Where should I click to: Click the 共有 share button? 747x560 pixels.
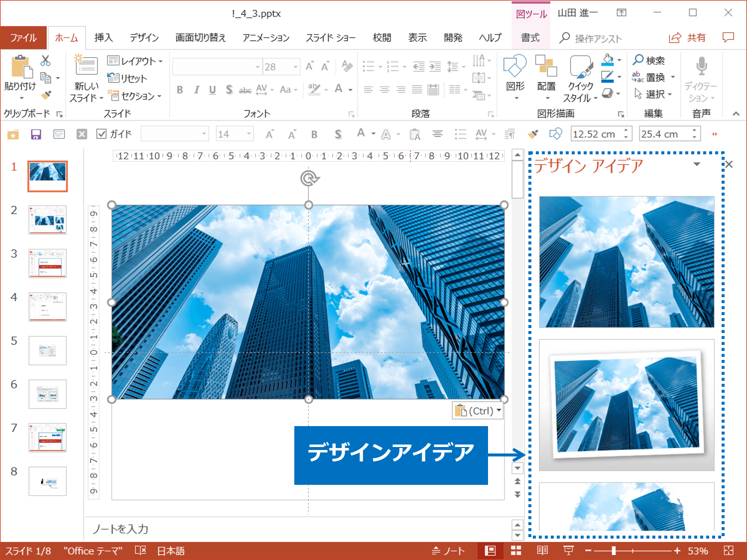688,38
